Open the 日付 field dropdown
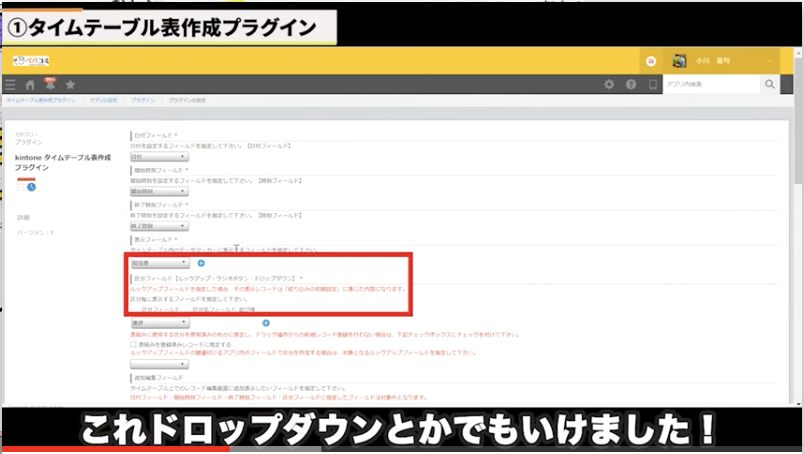The width and height of the screenshot is (804, 454). tap(159, 156)
